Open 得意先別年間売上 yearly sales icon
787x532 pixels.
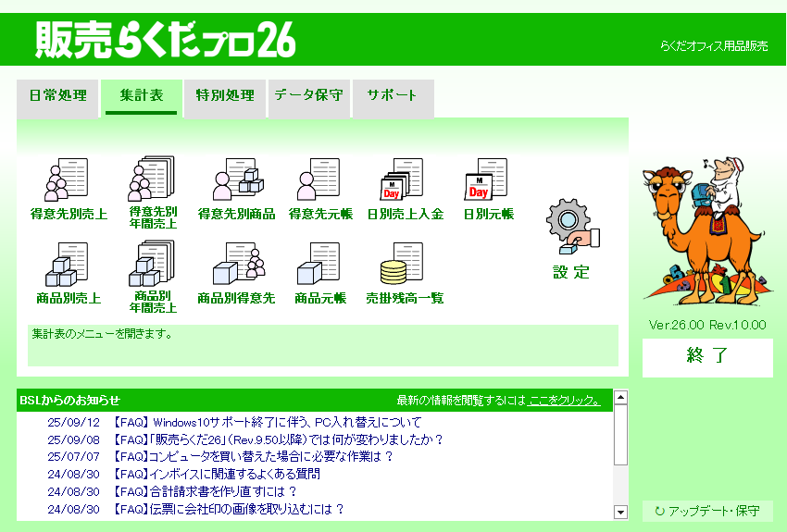click(153, 179)
